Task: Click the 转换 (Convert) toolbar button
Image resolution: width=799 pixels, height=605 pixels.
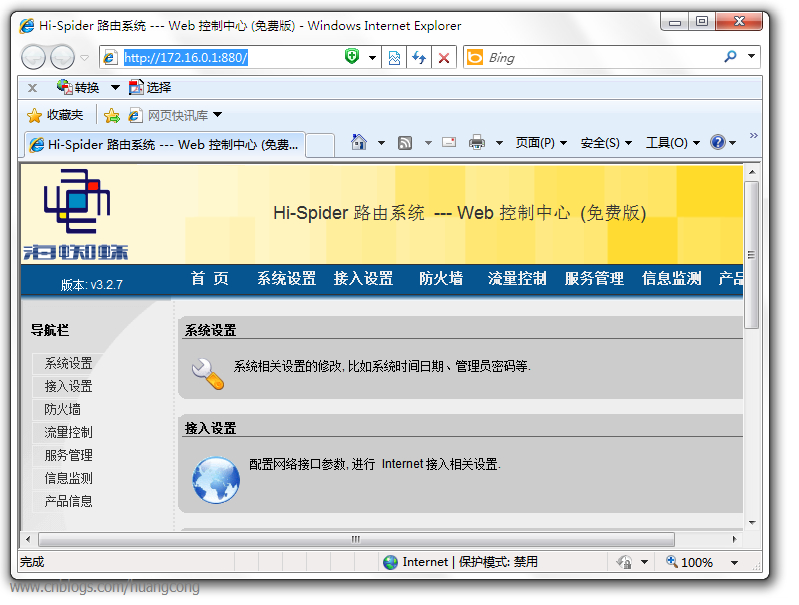Action: coord(77,88)
